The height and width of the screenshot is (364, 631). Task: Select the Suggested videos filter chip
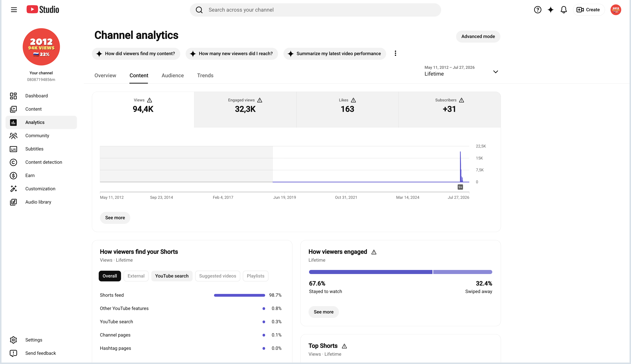point(218,276)
